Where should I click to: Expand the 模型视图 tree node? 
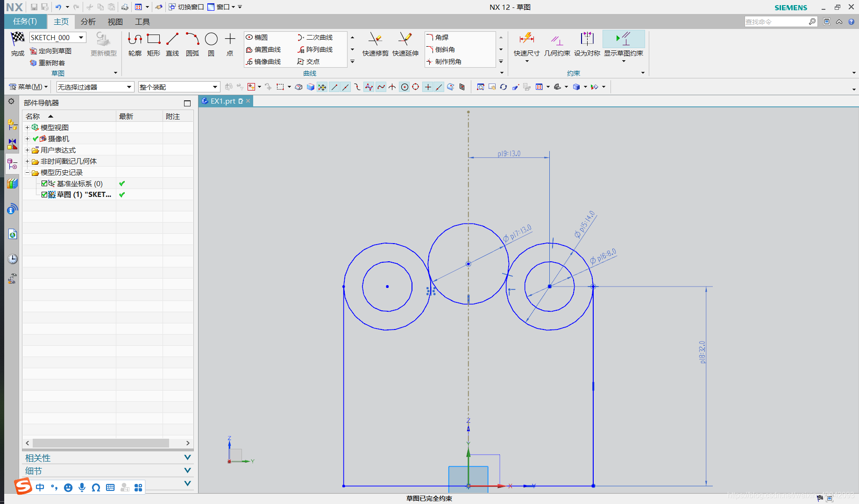(x=27, y=127)
